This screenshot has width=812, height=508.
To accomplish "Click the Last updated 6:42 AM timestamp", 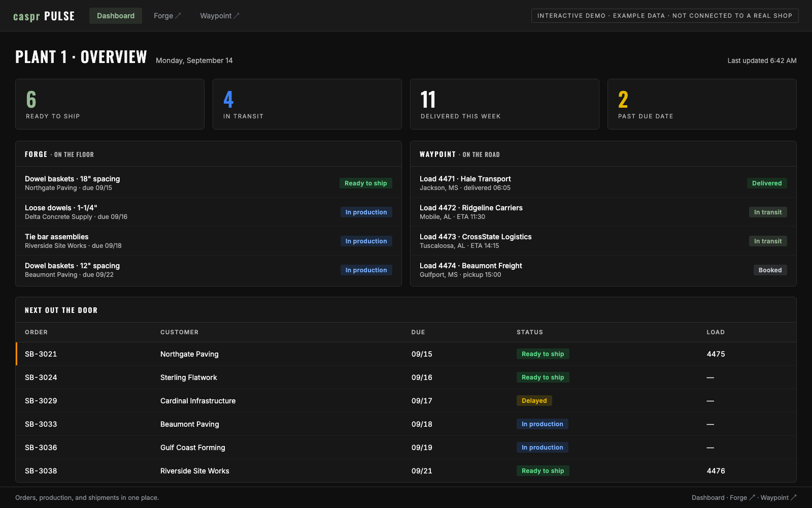I will pyautogui.click(x=762, y=60).
